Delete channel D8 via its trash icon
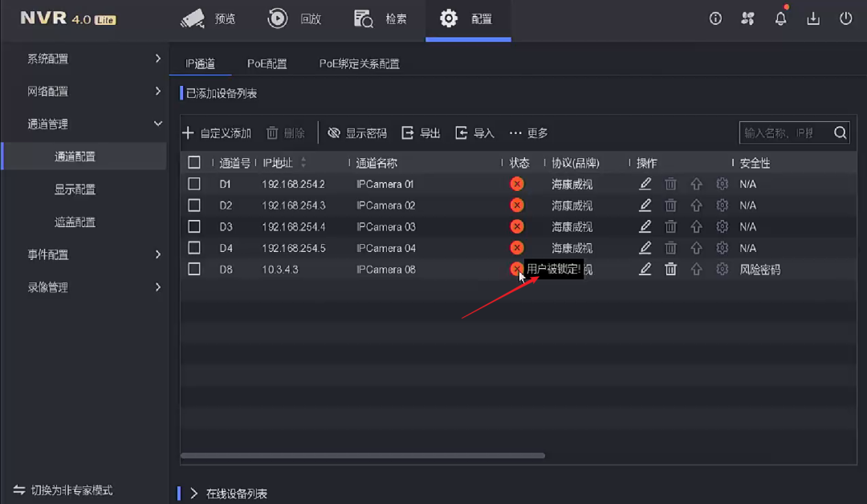 point(670,269)
